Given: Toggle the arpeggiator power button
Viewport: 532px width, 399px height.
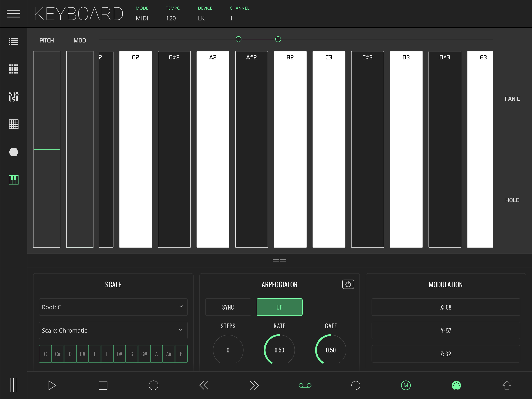Looking at the screenshot, I should click(x=348, y=284).
